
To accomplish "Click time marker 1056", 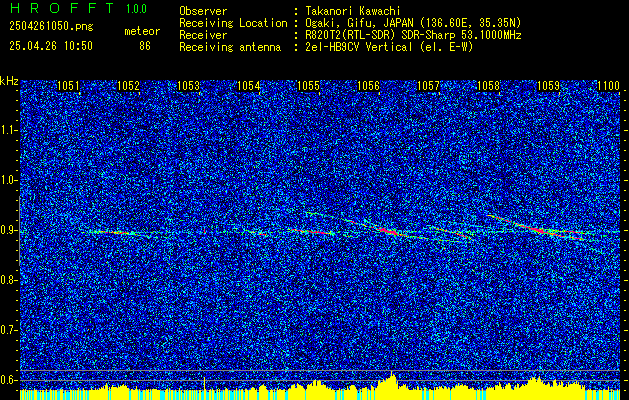I will 368,86.
